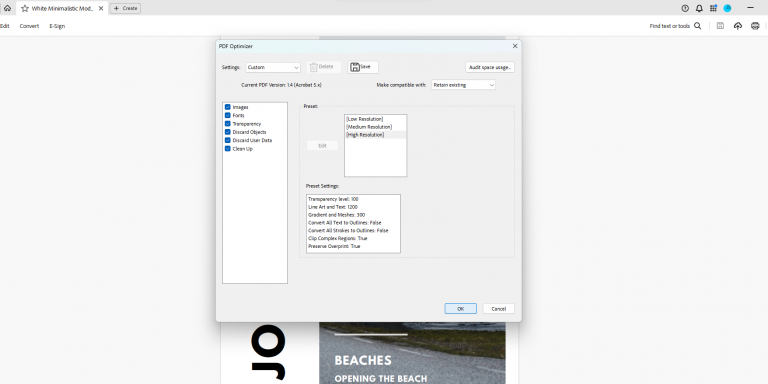
Task: Click the search magnifier icon
Action: [697, 26]
